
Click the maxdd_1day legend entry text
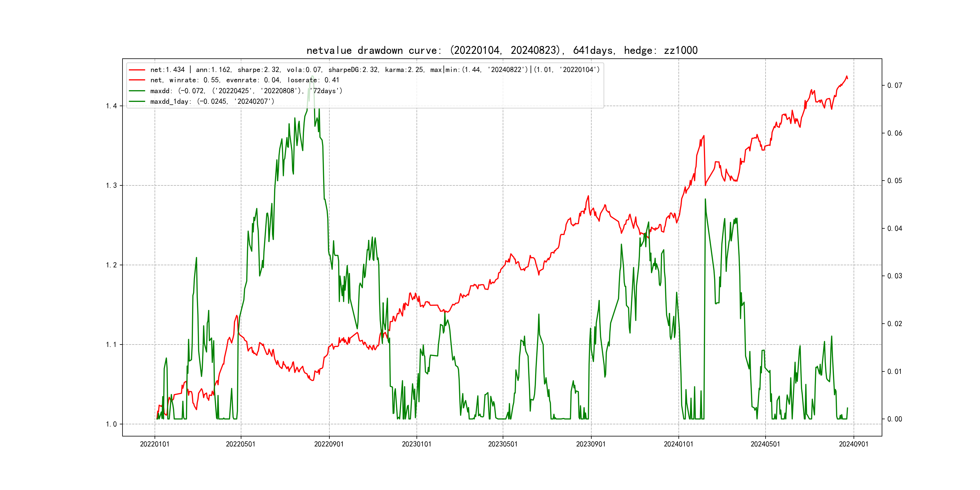[x=212, y=101]
